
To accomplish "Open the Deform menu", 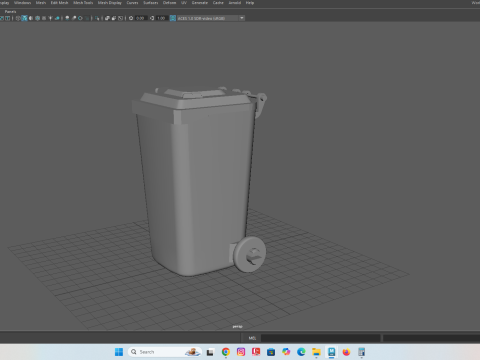I will (x=169, y=3).
